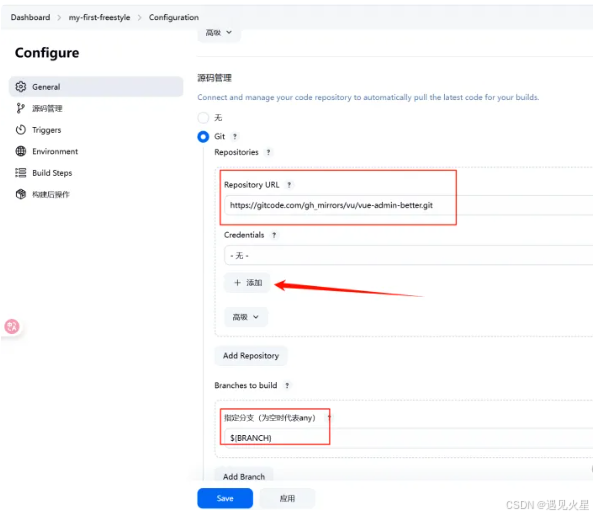Click the 'Connect and manage your code repository' description
The image size is (593, 516).
point(368,97)
